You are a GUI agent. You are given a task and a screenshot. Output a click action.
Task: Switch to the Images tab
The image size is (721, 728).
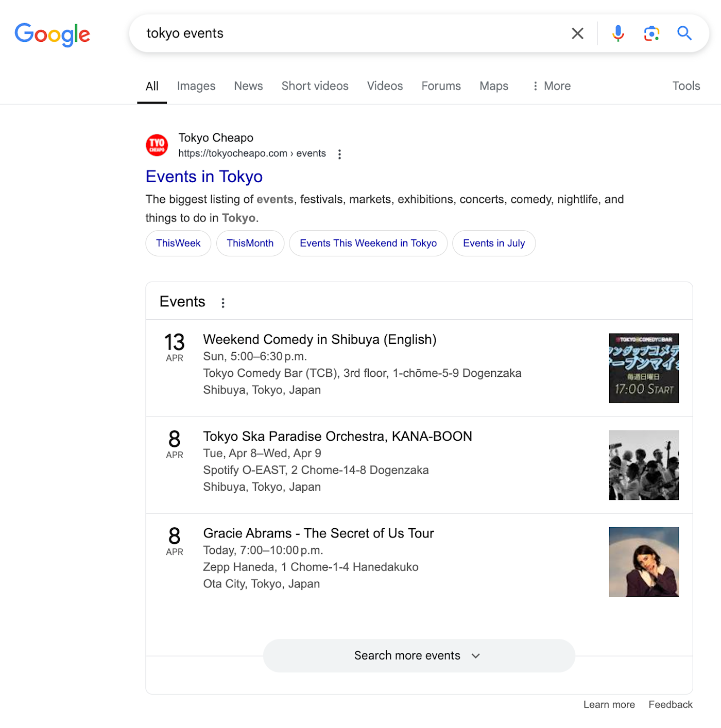click(x=196, y=86)
